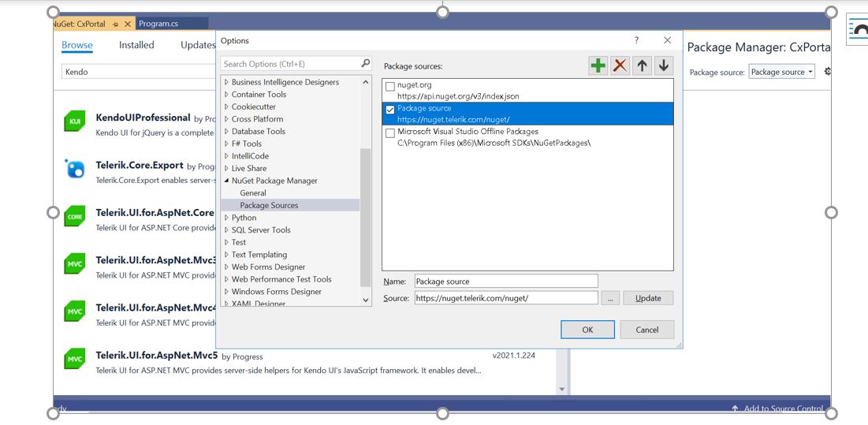Click the Options dialog help question mark
868x425 pixels.
click(636, 40)
